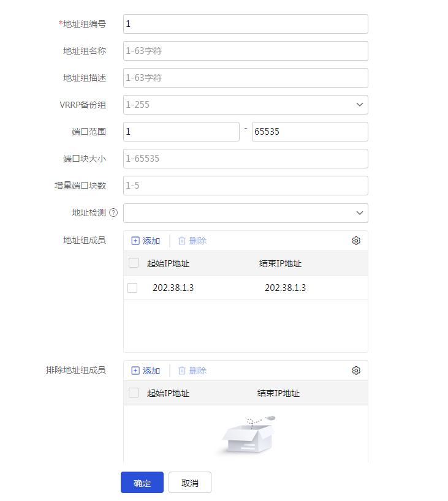The height and width of the screenshot is (501, 448).
Task: Tick select-all checkbox in 地址组成员 header
Action: tap(134, 263)
